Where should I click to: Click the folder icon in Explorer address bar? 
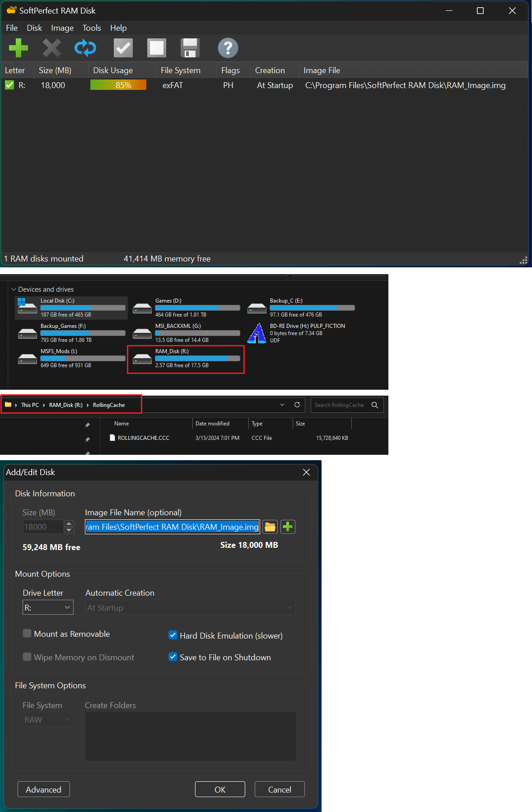(8, 405)
